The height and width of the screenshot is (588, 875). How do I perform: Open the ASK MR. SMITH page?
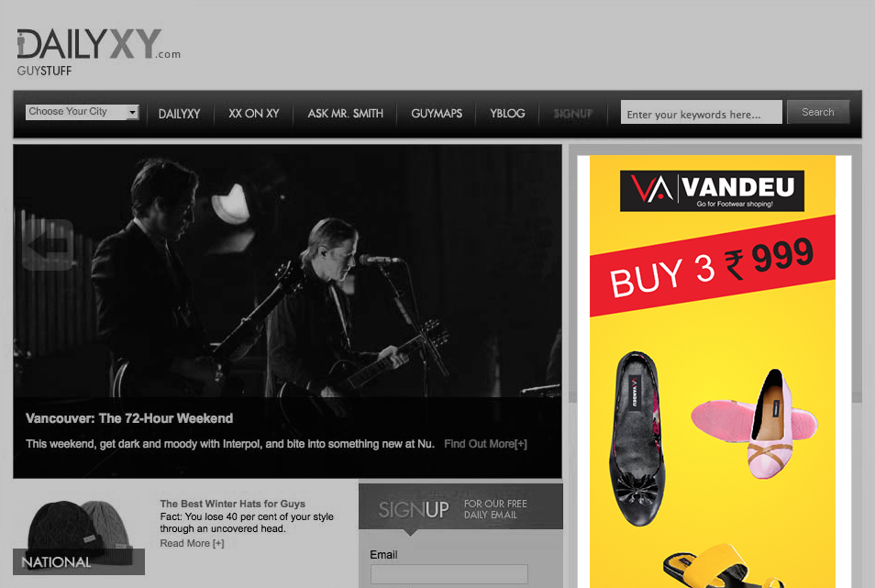pyautogui.click(x=346, y=113)
